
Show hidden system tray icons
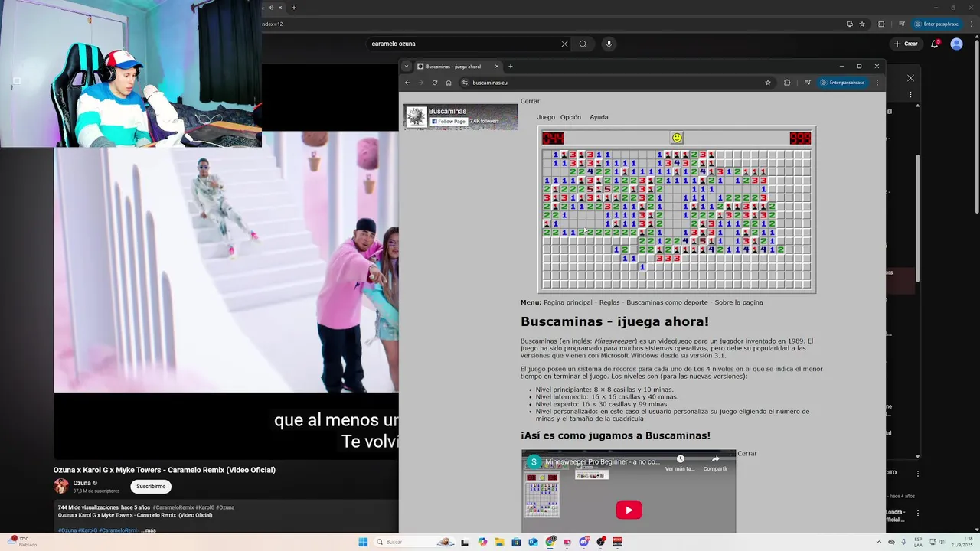pos(878,542)
